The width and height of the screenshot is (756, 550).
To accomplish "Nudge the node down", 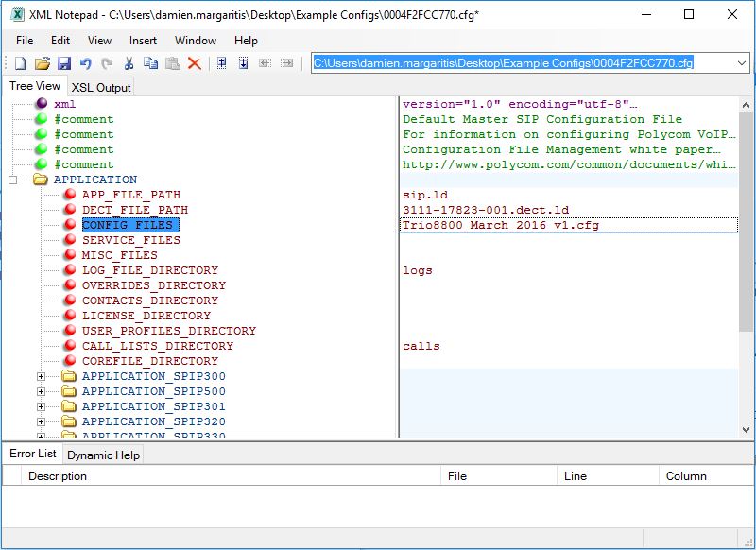I will pyautogui.click(x=243, y=63).
